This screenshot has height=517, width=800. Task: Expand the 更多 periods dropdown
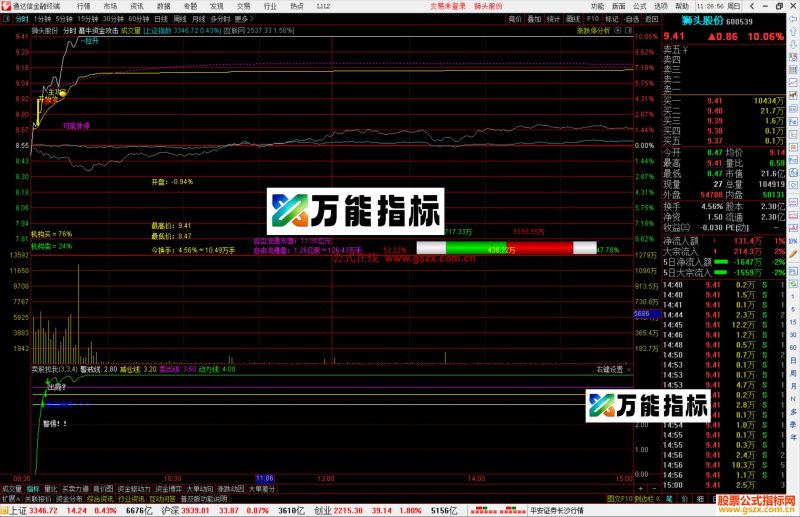tap(244, 19)
